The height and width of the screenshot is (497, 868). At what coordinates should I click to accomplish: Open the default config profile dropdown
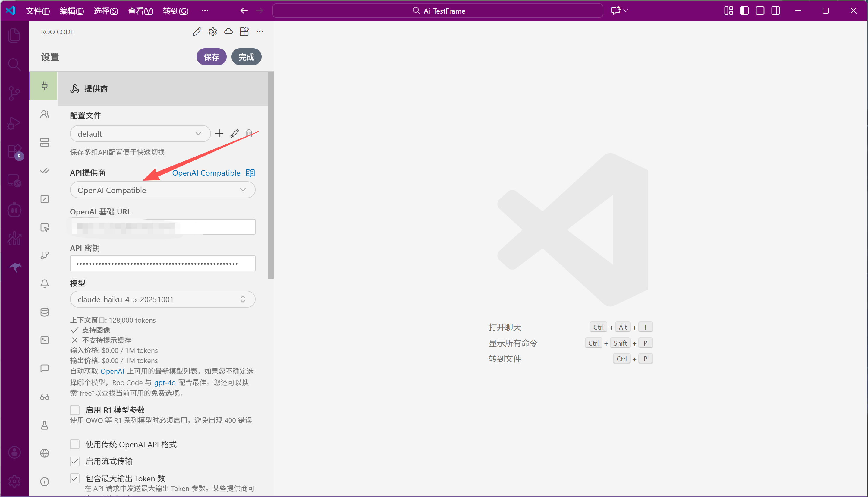140,134
